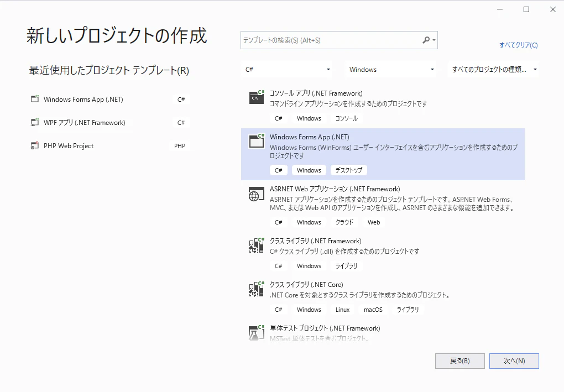Screen dimensions: 564x392
Task: Click the search magnifier icon in template search
Action: coord(426,40)
